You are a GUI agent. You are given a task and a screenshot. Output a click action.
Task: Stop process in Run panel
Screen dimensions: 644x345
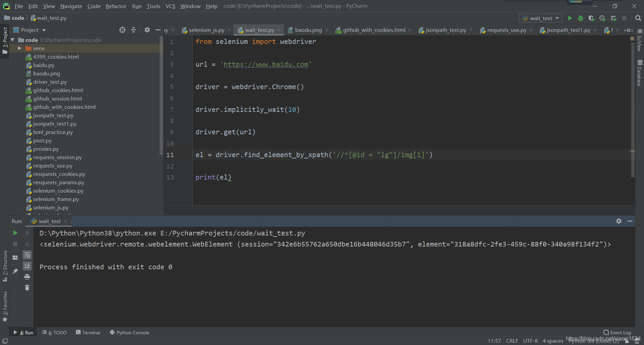(15, 244)
